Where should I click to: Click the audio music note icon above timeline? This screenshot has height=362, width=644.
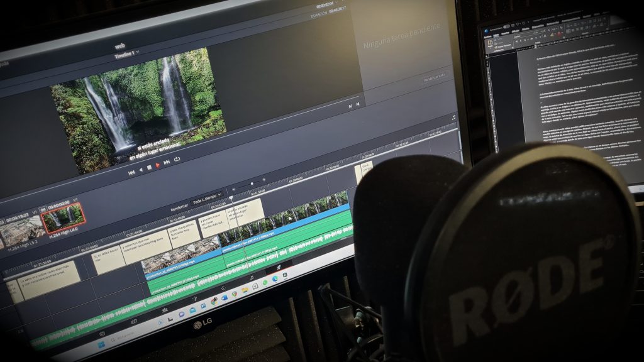tap(453, 117)
